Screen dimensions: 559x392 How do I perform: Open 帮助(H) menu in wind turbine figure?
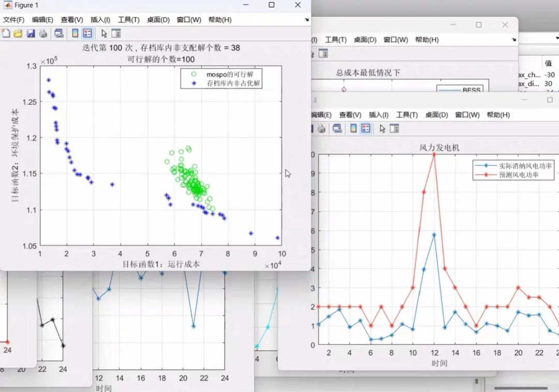(x=498, y=115)
